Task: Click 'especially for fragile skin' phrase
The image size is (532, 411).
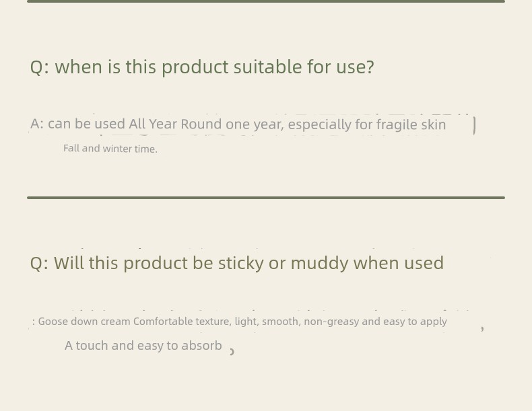Action: 367,124
